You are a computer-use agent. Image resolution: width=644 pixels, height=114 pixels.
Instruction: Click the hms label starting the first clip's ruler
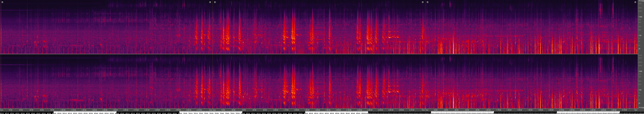pos(2,110)
